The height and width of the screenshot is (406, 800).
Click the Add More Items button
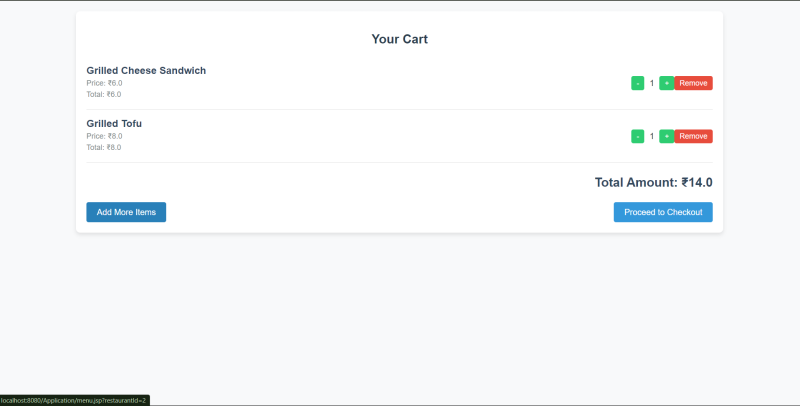click(126, 212)
